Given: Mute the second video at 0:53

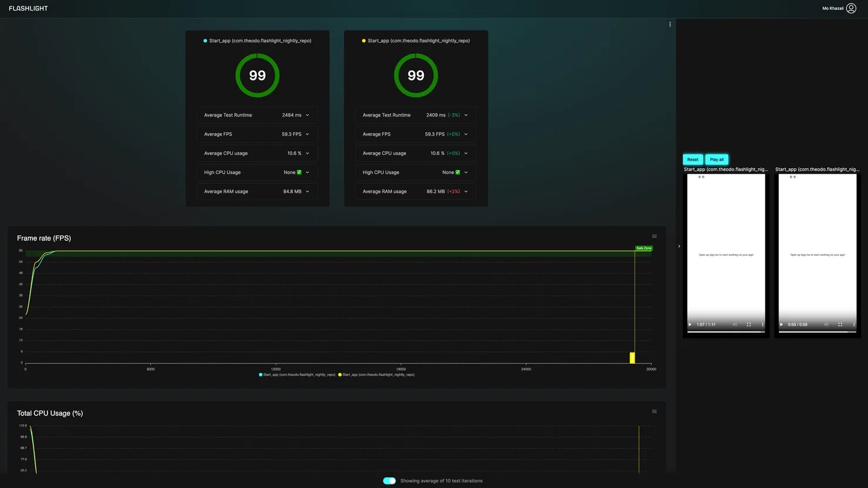Looking at the screenshot, I should pos(826,324).
